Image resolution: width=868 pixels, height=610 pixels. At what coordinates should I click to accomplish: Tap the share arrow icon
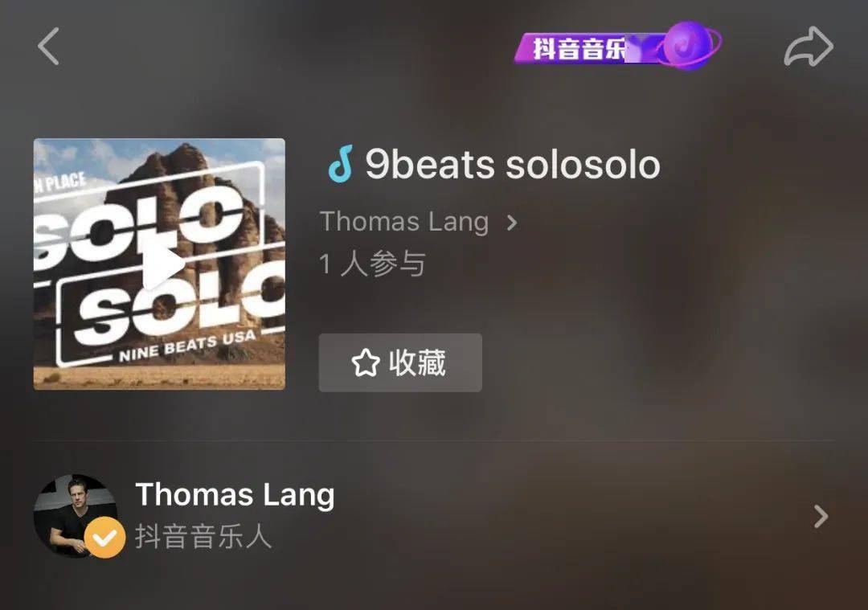coord(809,47)
